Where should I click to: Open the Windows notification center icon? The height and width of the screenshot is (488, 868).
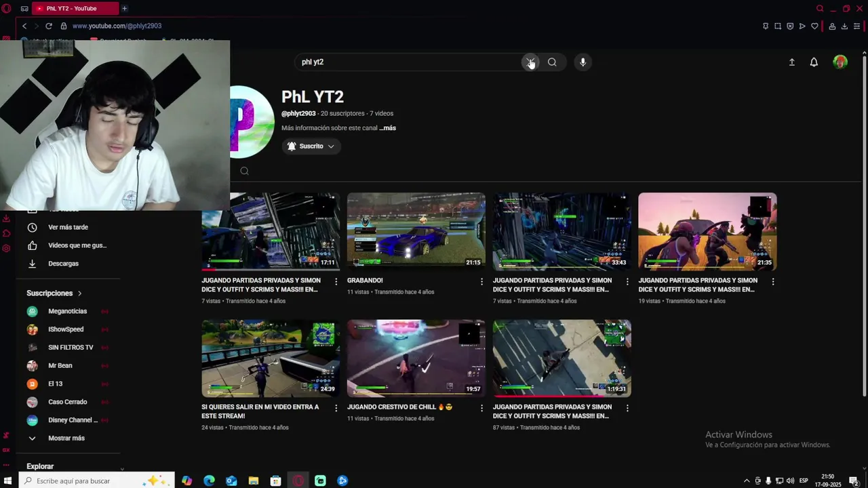(x=854, y=481)
